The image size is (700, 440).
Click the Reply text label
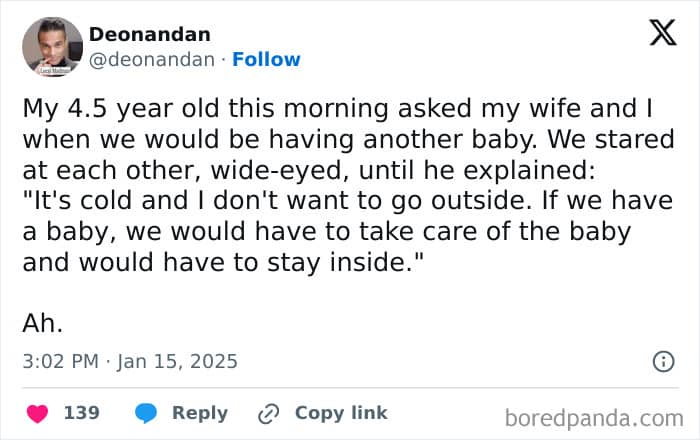[200, 413]
